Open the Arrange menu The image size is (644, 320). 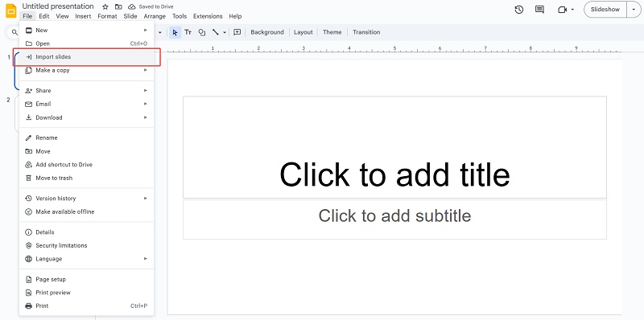coord(155,16)
